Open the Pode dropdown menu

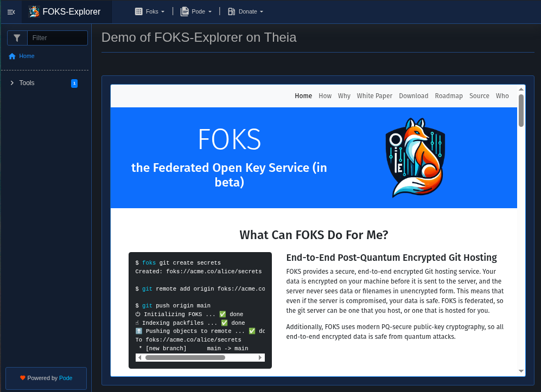click(x=196, y=11)
